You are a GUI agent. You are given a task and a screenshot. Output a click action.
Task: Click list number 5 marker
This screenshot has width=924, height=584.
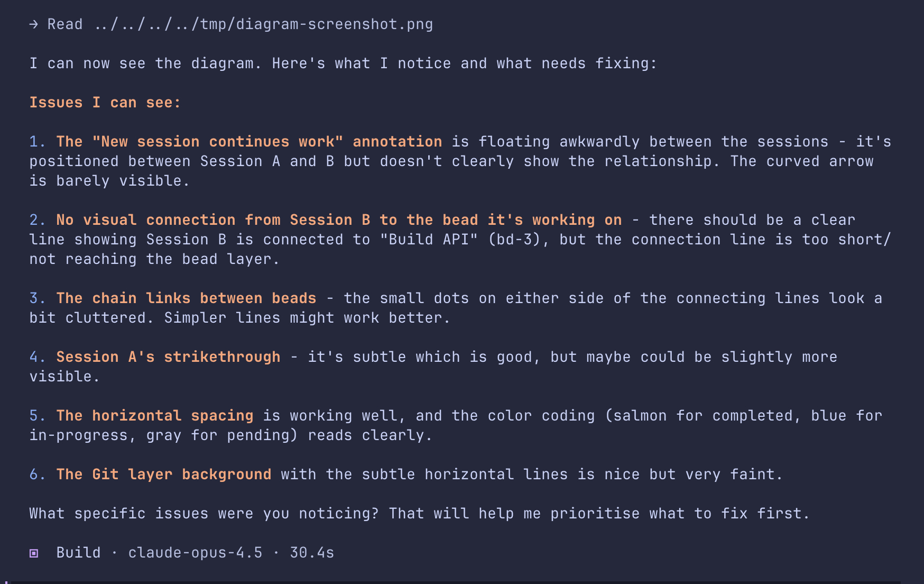pos(38,416)
